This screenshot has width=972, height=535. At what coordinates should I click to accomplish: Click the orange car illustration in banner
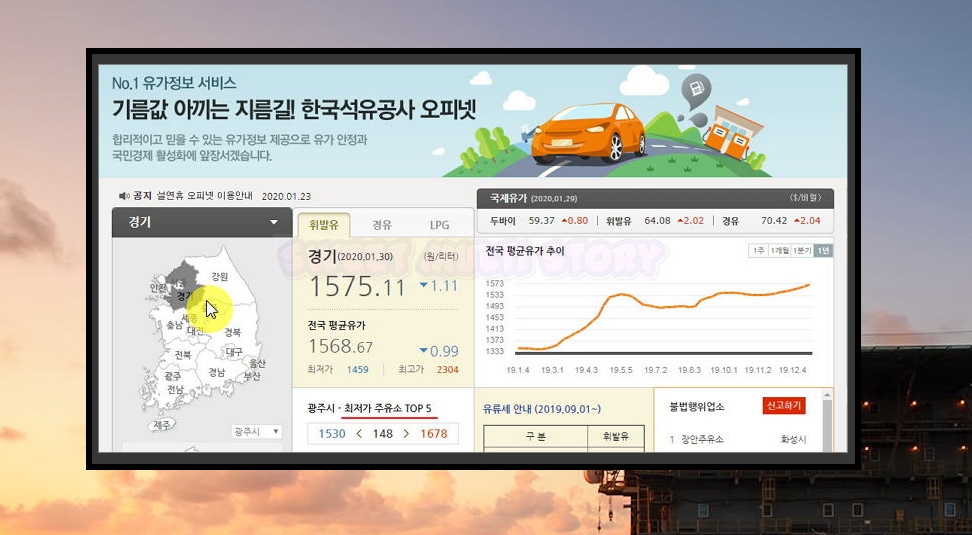tap(589, 133)
